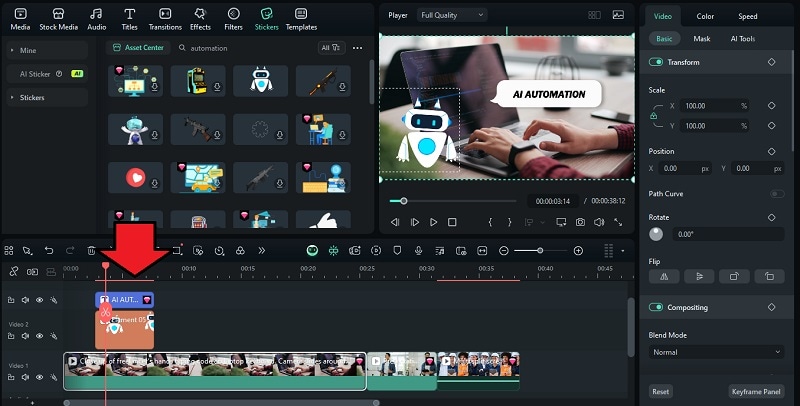The height and width of the screenshot is (406, 800).
Task: Enter fullscreen preview mode
Action: 618,222
